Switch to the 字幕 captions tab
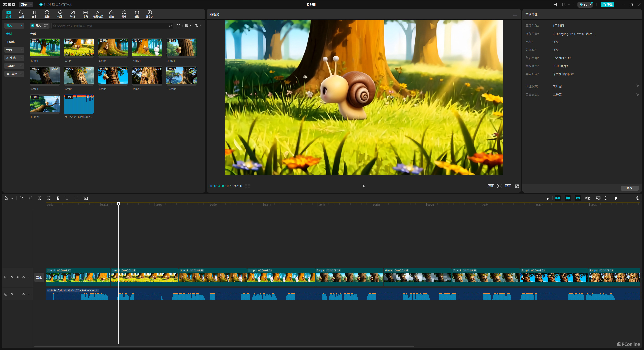Image resolution: width=644 pixels, height=350 pixels. click(85, 14)
